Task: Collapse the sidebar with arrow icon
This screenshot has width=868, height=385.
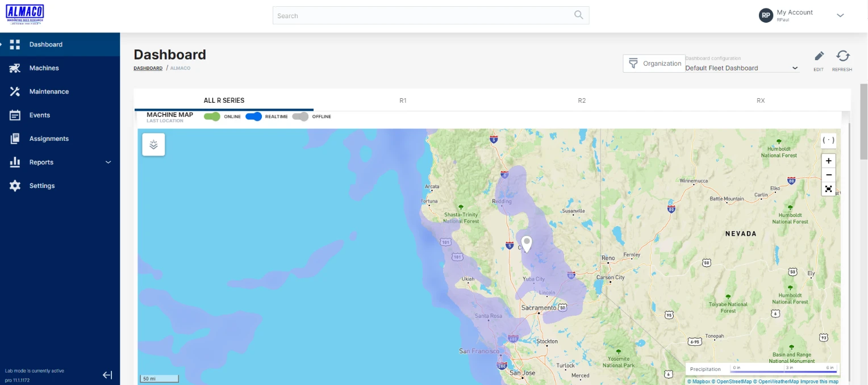Action: point(107,375)
